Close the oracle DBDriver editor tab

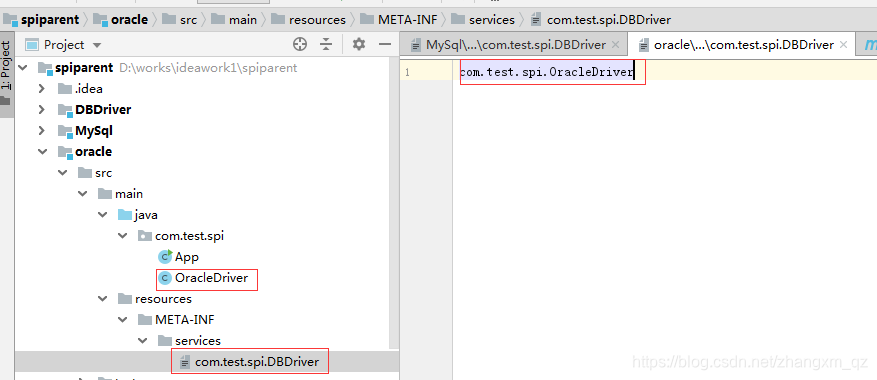coord(844,45)
